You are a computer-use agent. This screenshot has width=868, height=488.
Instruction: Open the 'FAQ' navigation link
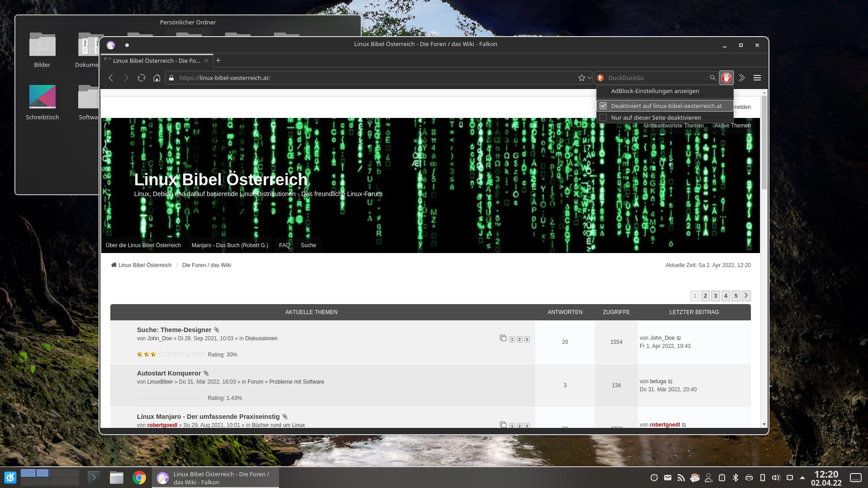(x=284, y=245)
